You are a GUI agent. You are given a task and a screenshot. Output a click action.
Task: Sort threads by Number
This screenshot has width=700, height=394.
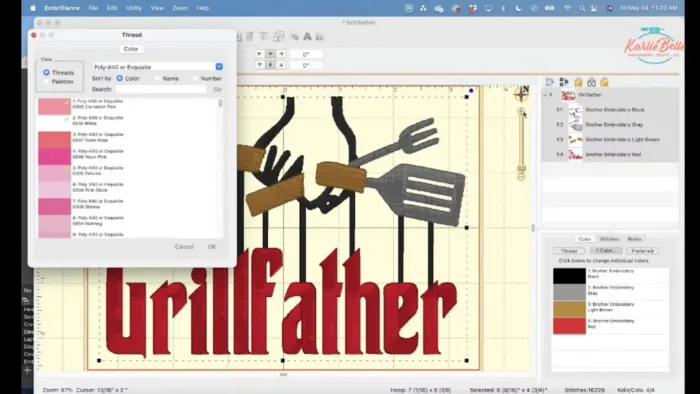point(195,78)
